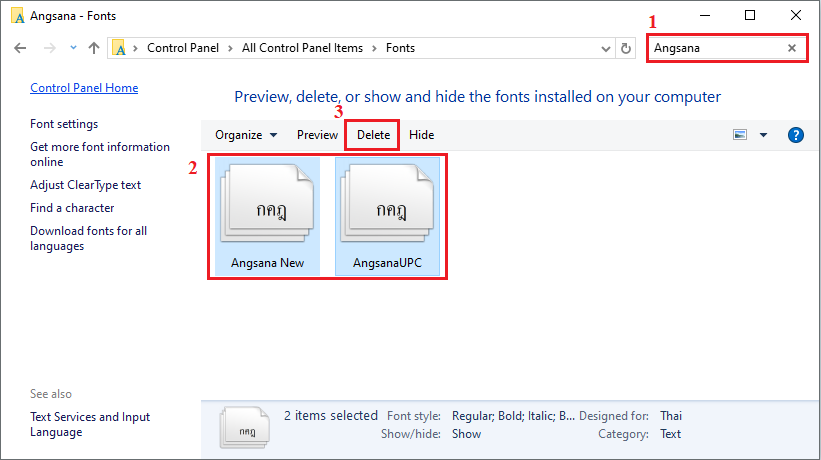This screenshot has height=460, width=821.
Task: Hide the selected fonts
Action: click(x=421, y=135)
